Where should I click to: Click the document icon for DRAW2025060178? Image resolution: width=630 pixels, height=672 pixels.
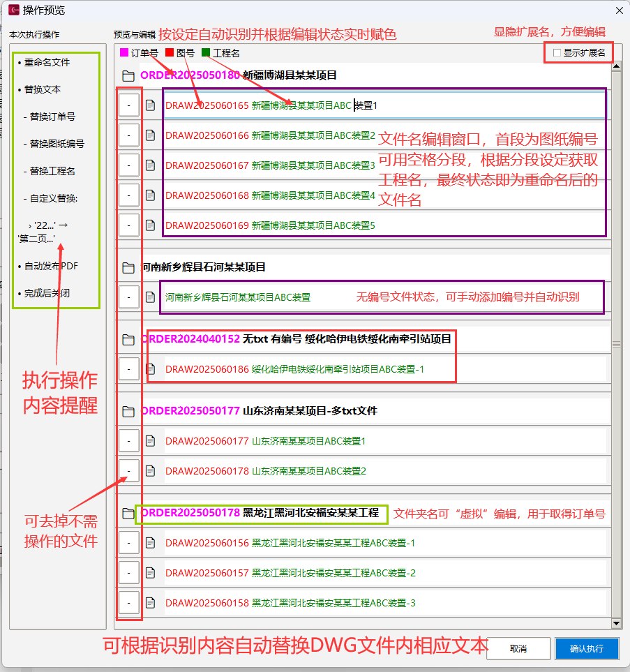pos(151,471)
